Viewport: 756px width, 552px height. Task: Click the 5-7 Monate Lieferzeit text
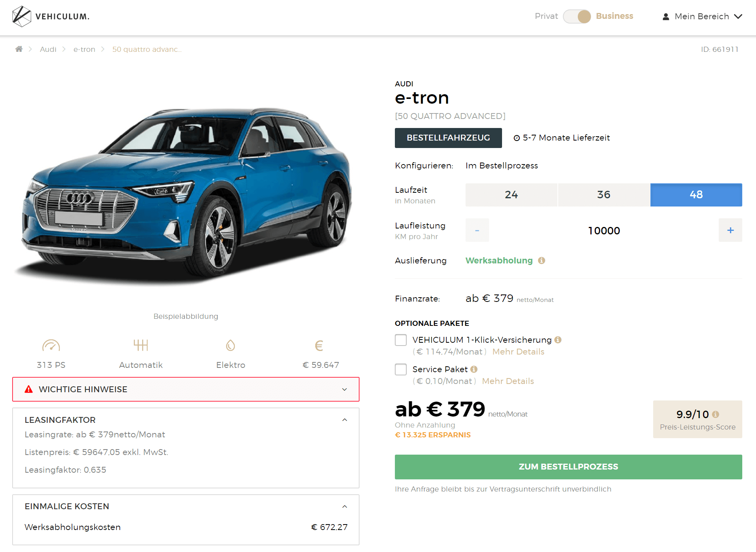pyautogui.click(x=566, y=138)
